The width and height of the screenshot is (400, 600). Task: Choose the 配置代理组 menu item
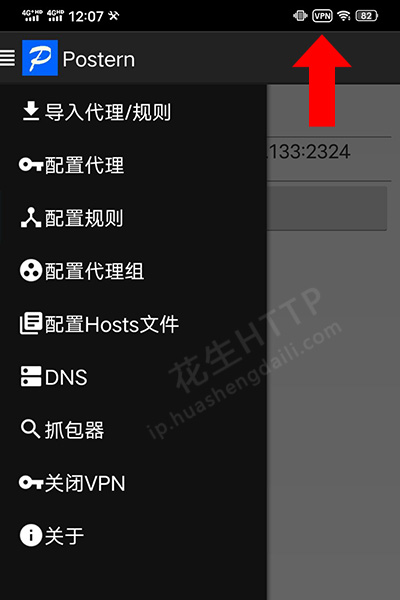point(133,271)
